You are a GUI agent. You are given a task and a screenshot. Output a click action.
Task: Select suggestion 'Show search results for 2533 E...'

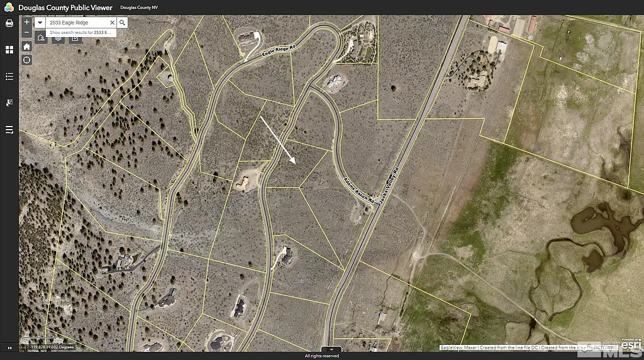click(x=82, y=32)
